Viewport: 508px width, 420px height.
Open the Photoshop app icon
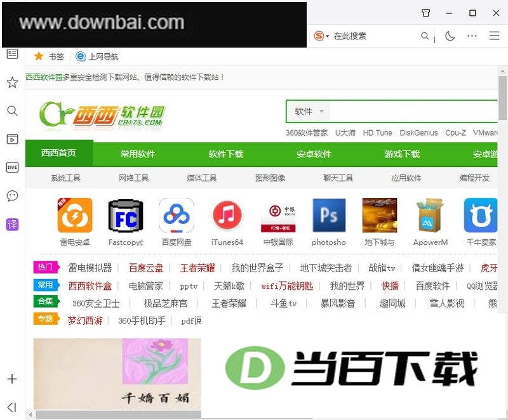[x=329, y=215]
